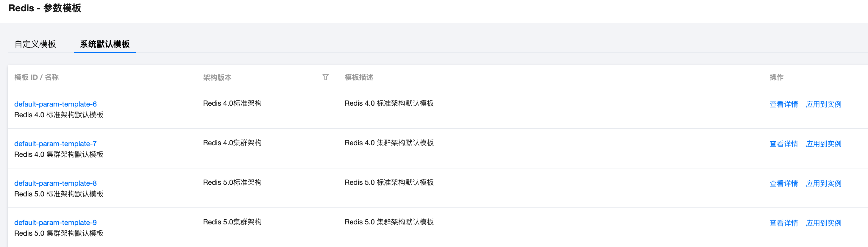View details of Redis 5.0 standard template

point(783,183)
